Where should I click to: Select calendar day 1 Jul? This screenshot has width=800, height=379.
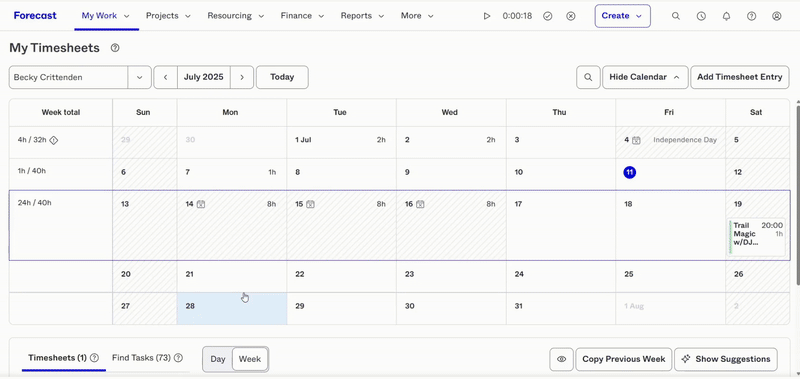(x=341, y=142)
